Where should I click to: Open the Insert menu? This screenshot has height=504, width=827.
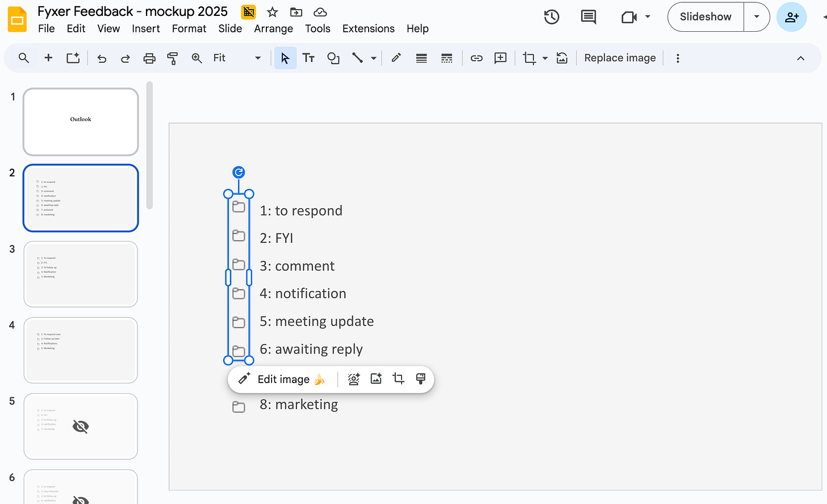146,28
